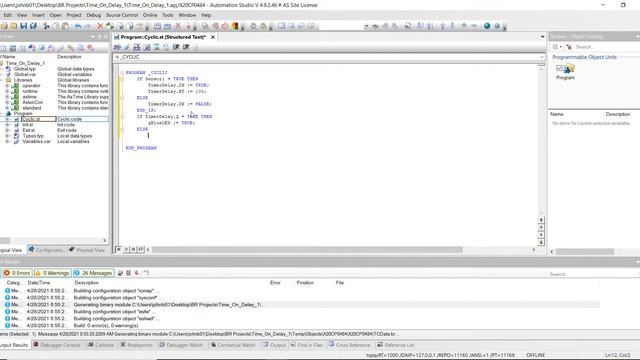Image resolution: width=640 pixels, height=360 pixels.
Task: Toggle the 26 Messages filter
Action: [93, 273]
